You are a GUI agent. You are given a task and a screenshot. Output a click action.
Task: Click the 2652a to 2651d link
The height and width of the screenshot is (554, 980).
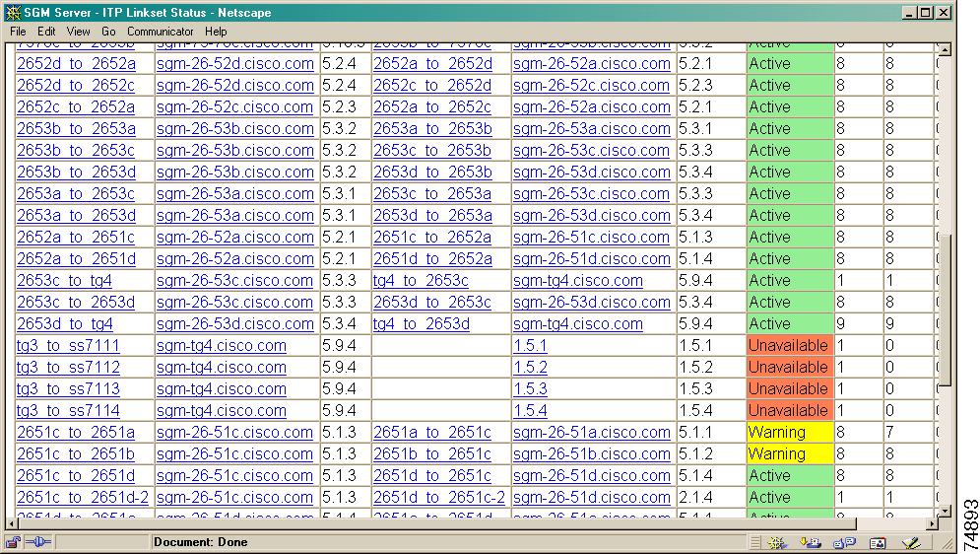pos(76,259)
